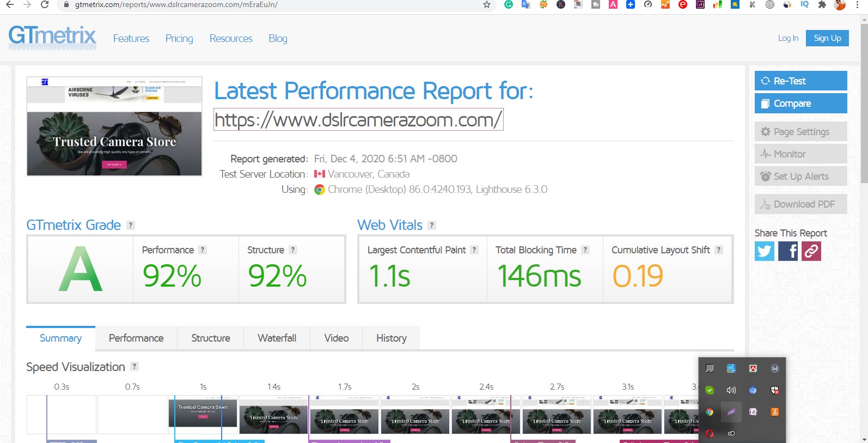Open the Java icon in the tray

(x=774, y=412)
